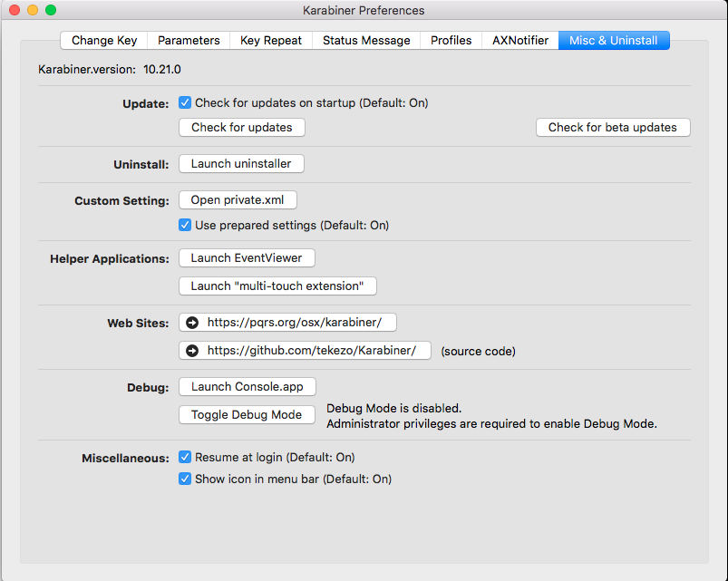The width and height of the screenshot is (728, 581).
Task: Go to the Key Repeat tab
Action: pos(271,41)
